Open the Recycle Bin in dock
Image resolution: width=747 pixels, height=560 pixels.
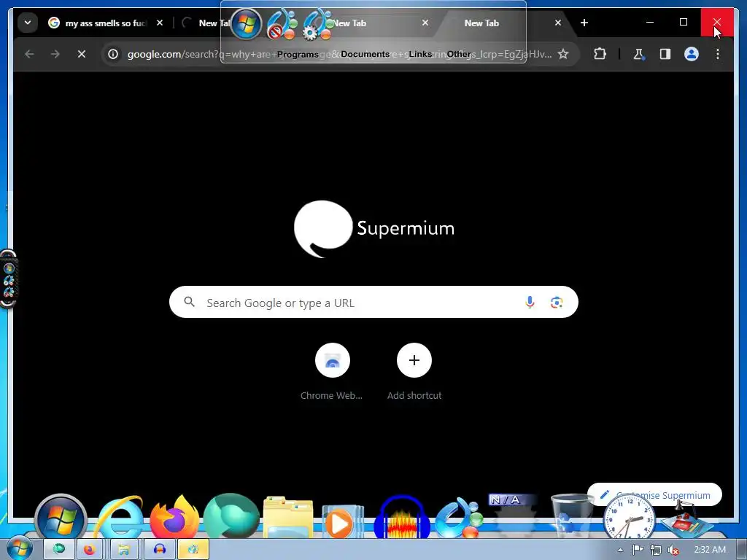[572, 517]
